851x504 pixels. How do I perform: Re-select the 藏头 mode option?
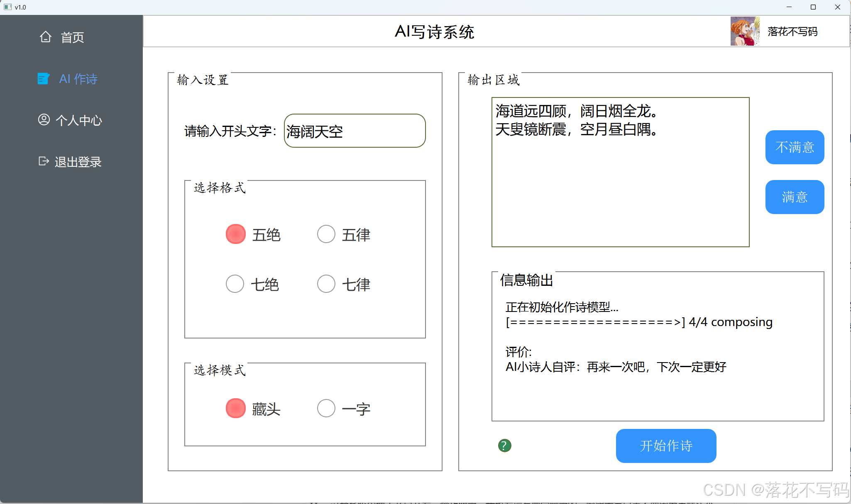click(236, 408)
